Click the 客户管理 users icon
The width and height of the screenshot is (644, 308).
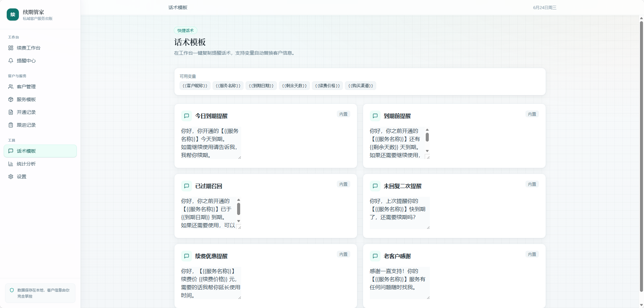[11, 87]
